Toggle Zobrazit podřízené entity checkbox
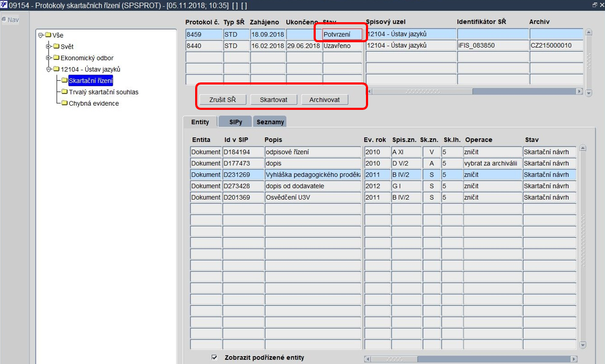 pos(215,358)
